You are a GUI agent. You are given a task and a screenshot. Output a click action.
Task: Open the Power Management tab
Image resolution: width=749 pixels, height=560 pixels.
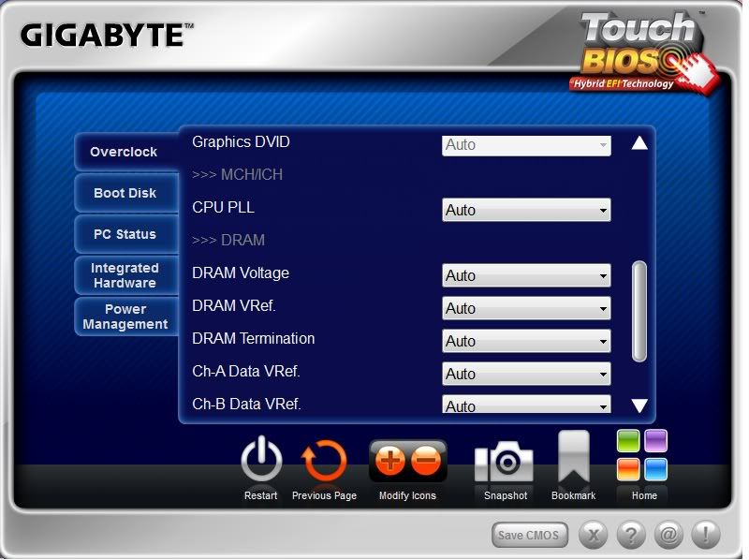point(125,317)
